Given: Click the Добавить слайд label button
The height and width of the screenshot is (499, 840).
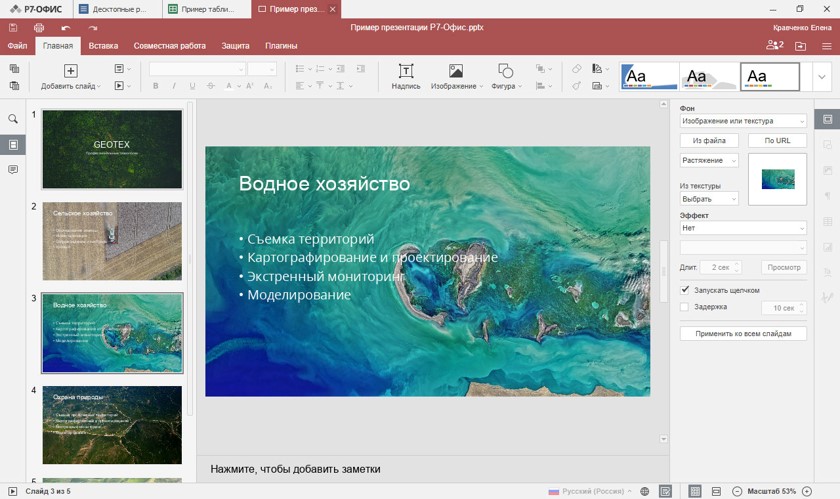Looking at the screenshot, I should coord(70,86).
